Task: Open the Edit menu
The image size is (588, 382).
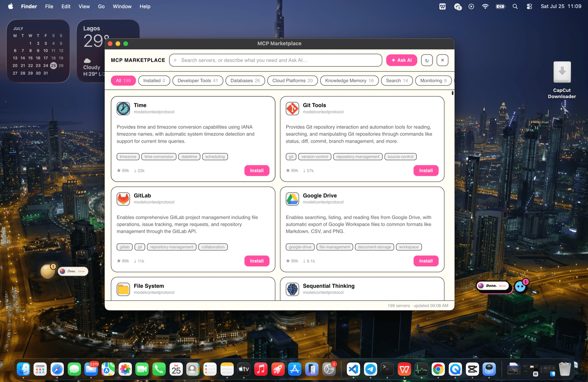Action: 66,6
